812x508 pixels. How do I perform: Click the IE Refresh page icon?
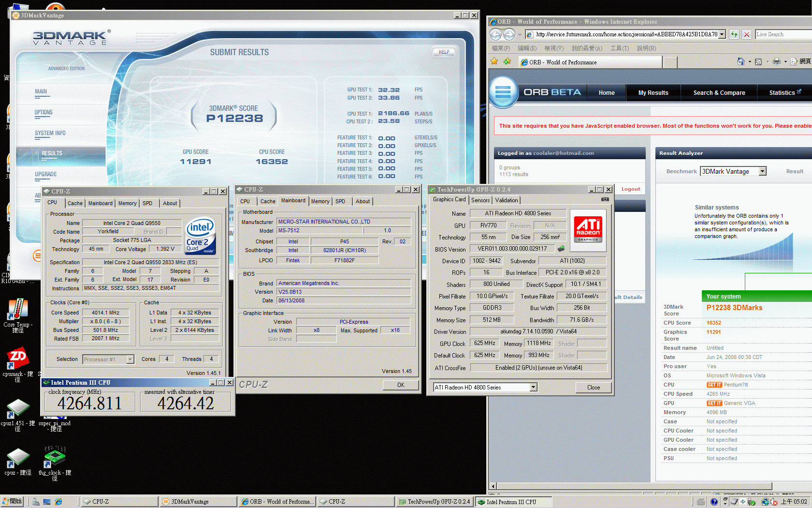[734, 34]
